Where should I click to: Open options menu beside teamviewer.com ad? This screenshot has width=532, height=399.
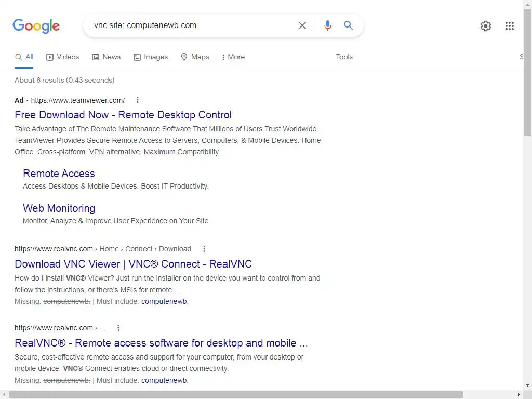(137, 100)
